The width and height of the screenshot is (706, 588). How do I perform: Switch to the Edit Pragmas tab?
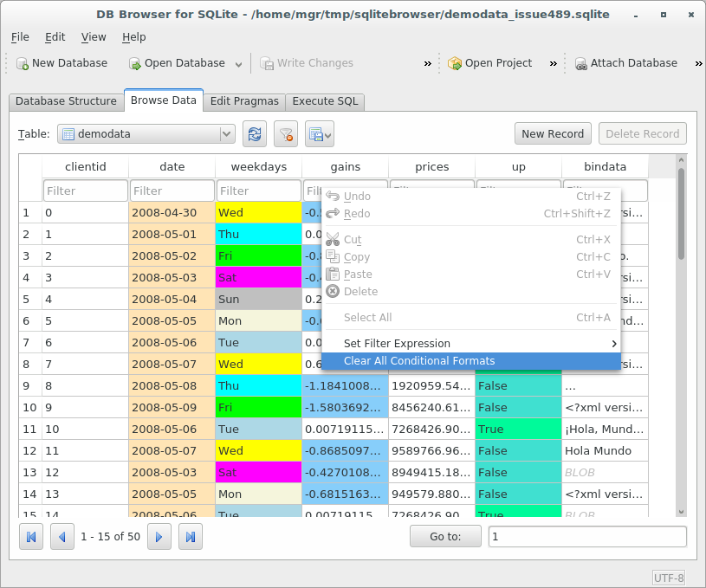pyautogui.click(x=244, y=101)
